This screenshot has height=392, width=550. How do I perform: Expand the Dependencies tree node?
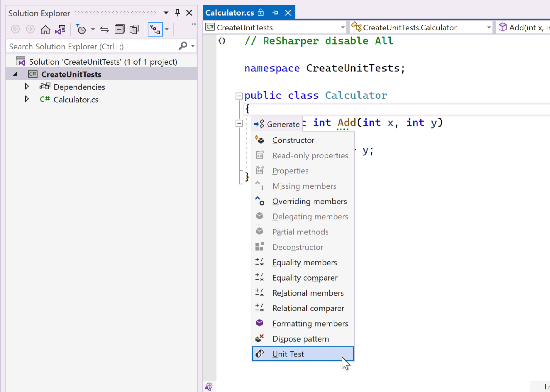(27, 87)
